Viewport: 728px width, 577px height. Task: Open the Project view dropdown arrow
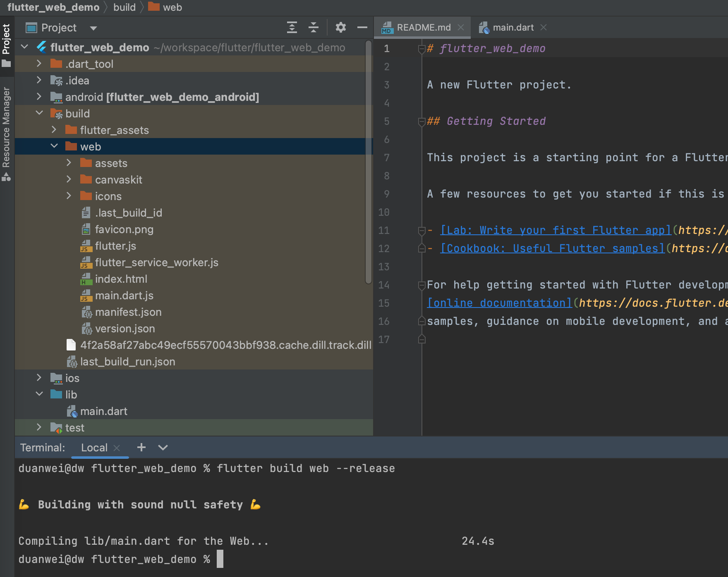pos(93,28)
